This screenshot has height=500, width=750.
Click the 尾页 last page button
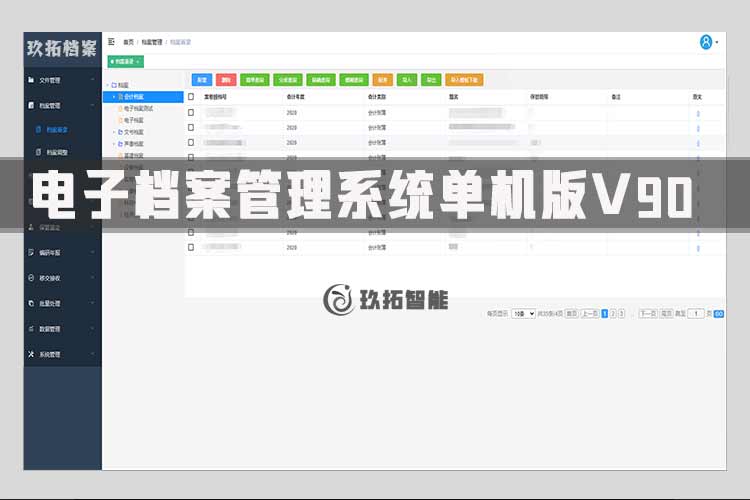click(666, 314)
